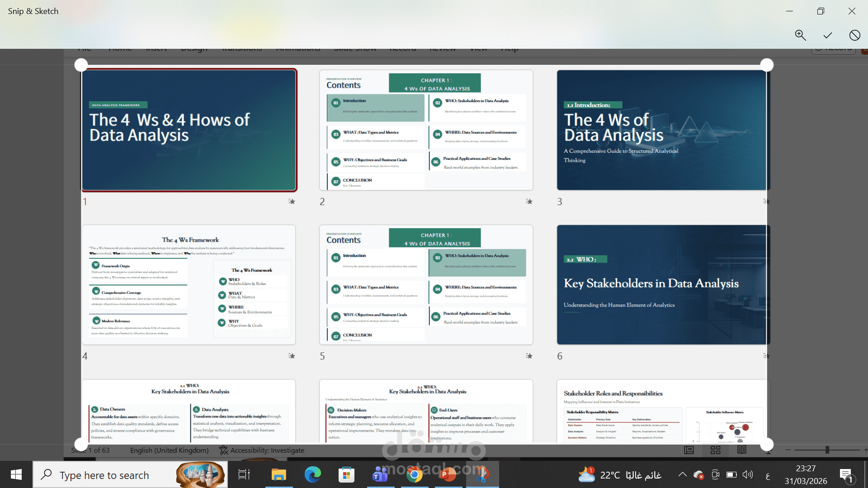Click the Type here to search box
Image resolution: width=868 pixels, height=488 pixels.
pos(104,475)
